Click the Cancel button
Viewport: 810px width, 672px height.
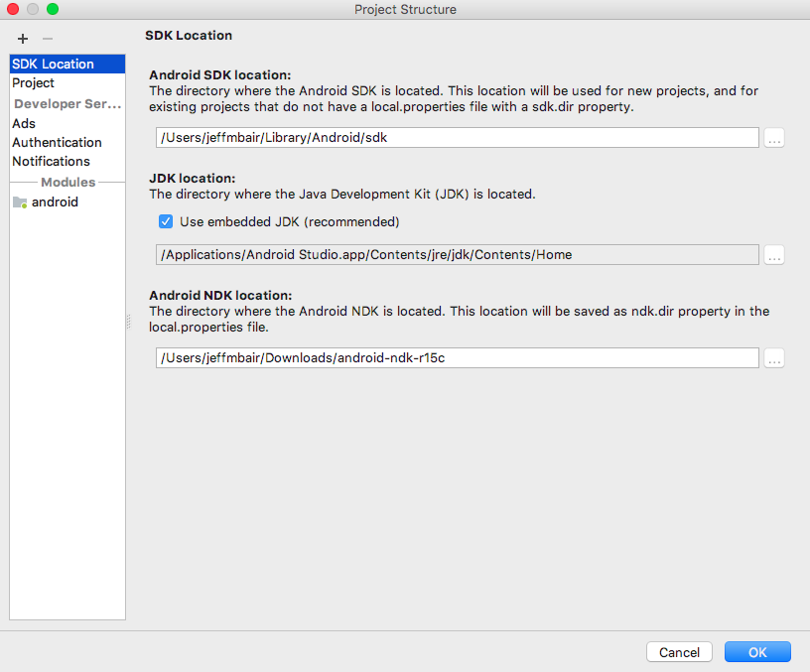(679, 652)
